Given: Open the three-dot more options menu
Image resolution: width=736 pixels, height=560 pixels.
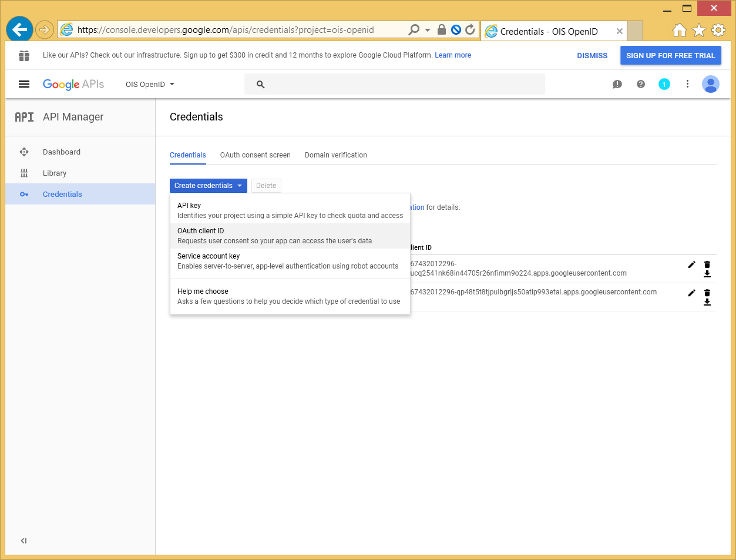Looking at the screenshot, I should [687, 84].
